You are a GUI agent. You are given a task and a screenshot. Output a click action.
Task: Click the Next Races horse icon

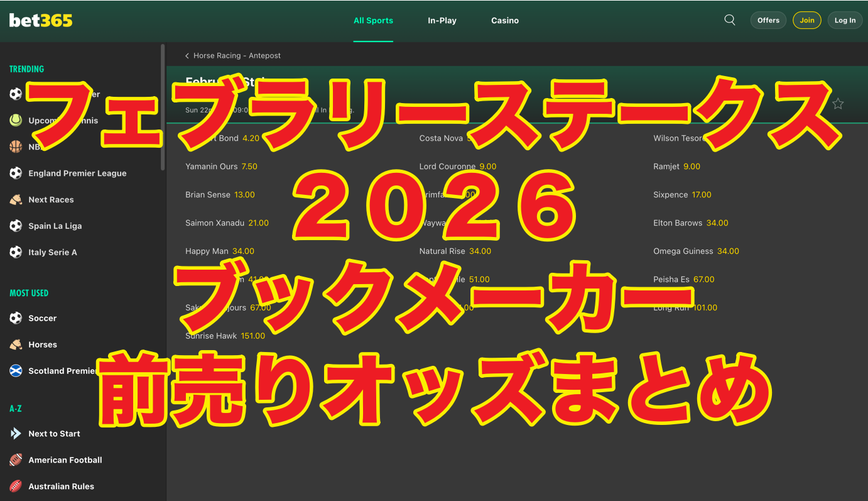click(16, 199)
